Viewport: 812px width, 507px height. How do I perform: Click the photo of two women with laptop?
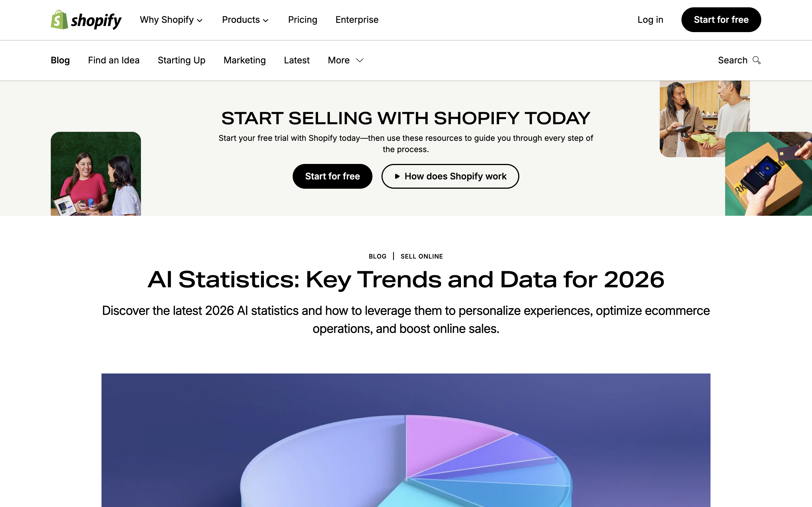[96, 174]
